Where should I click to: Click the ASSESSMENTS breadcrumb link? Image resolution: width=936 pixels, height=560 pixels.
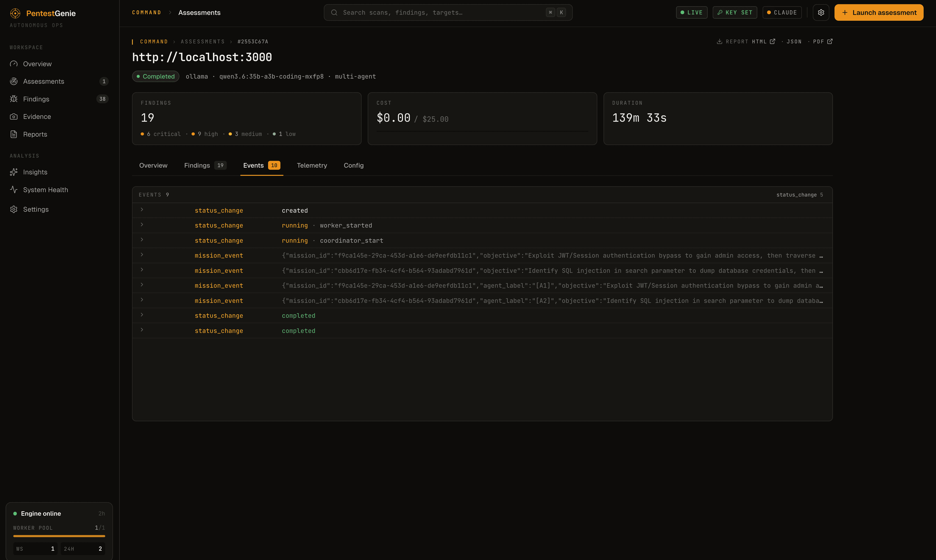coord(203,41)
